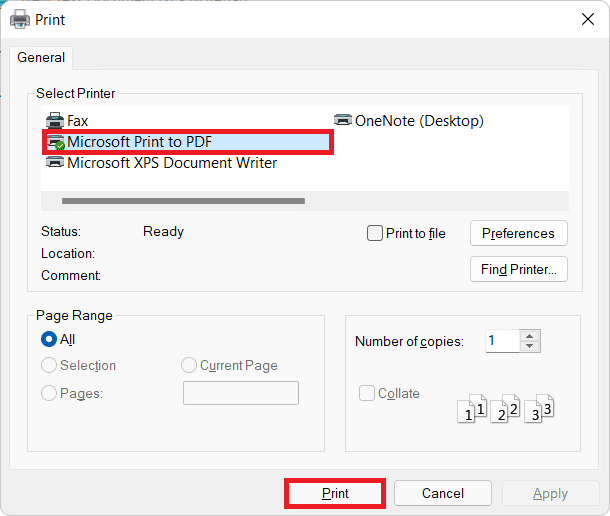Select the Fax printer icon
Screen dimensions: 610x516
click(x=55, y=121)
